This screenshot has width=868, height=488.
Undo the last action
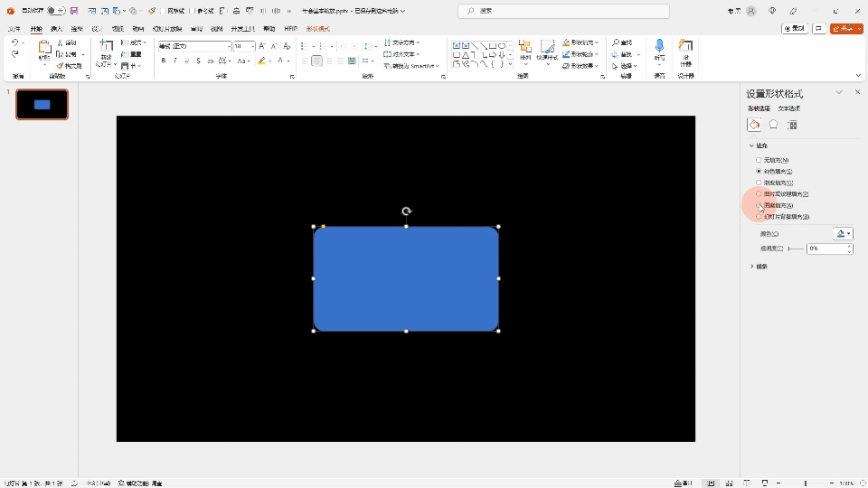pyautogui.click(x=15, y=42)
